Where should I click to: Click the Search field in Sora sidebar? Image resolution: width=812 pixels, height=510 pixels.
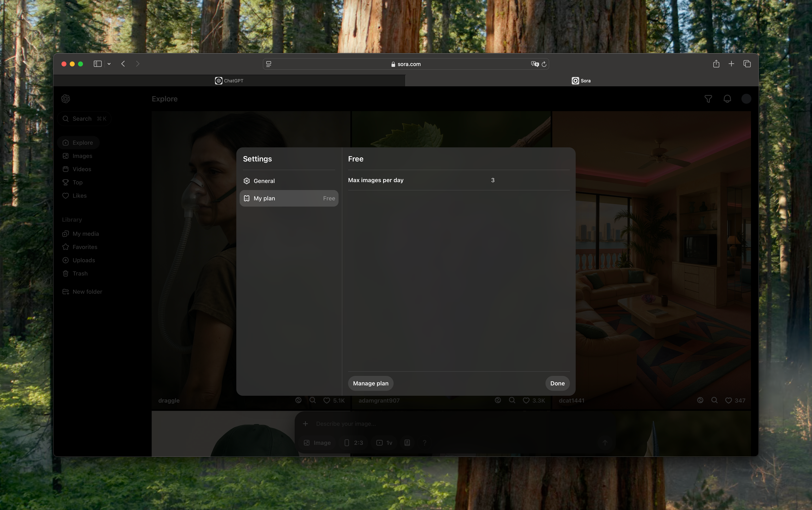point(84,119)
